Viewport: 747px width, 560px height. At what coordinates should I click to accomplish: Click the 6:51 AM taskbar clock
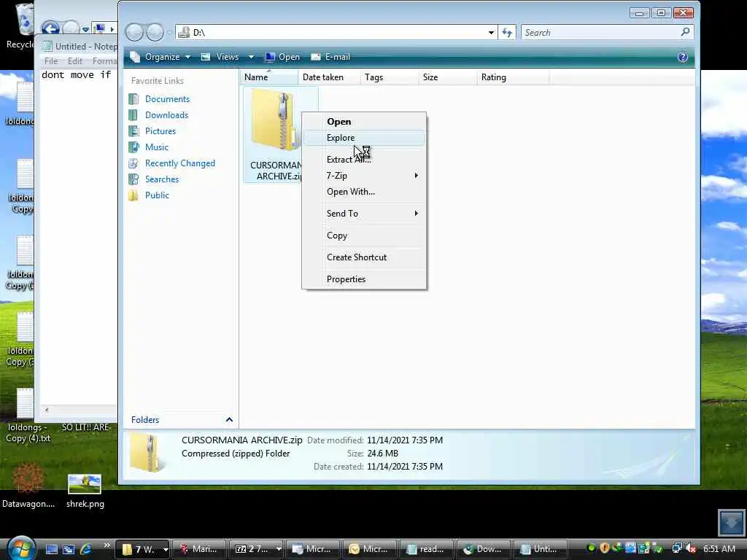point(719,549)
